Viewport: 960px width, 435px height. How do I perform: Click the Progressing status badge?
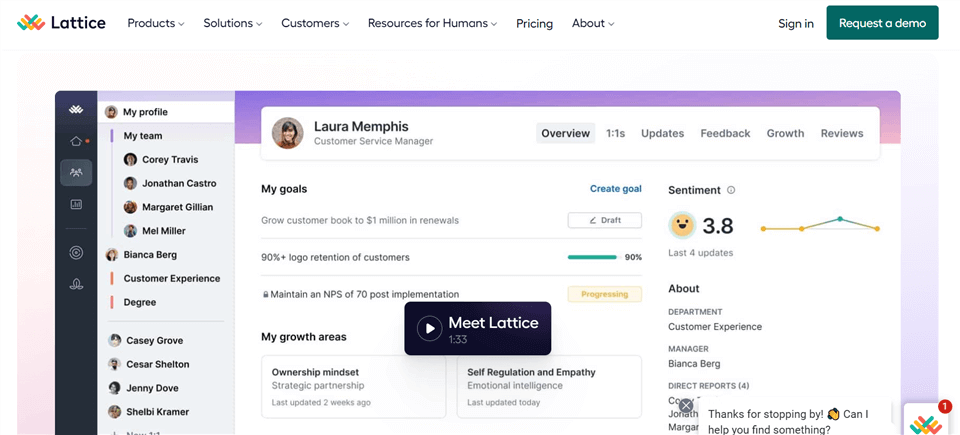(x=605, y=294)
